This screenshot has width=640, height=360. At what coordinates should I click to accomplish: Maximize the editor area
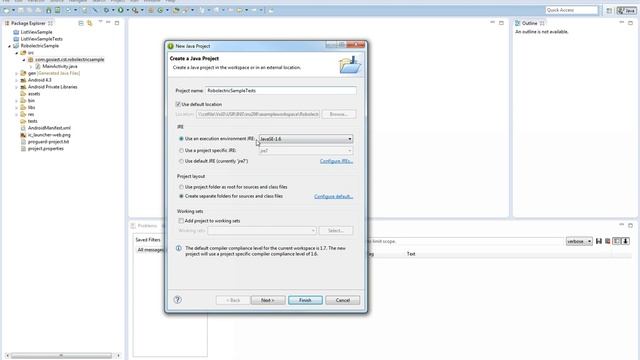[x=501, y=23]
